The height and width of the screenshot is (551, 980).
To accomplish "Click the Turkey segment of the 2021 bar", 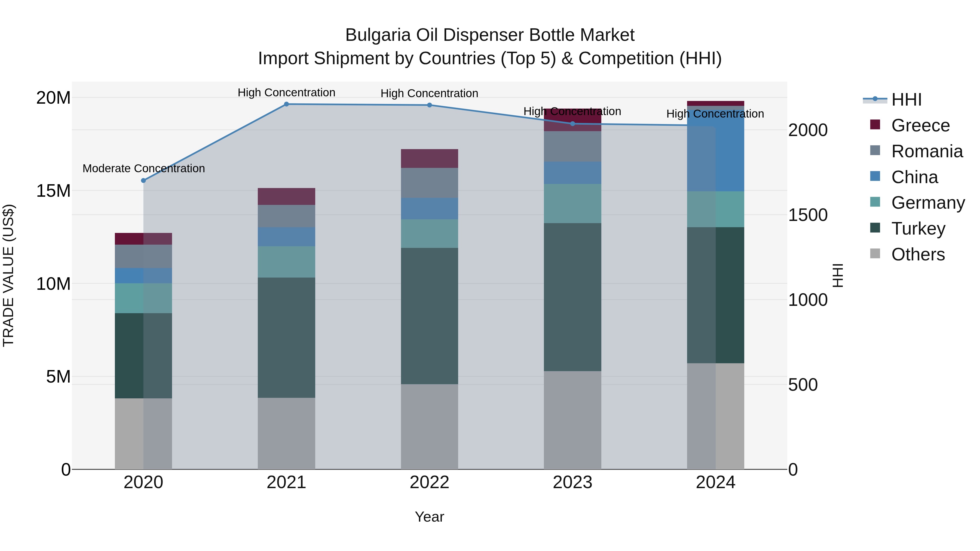I will 286,338.
